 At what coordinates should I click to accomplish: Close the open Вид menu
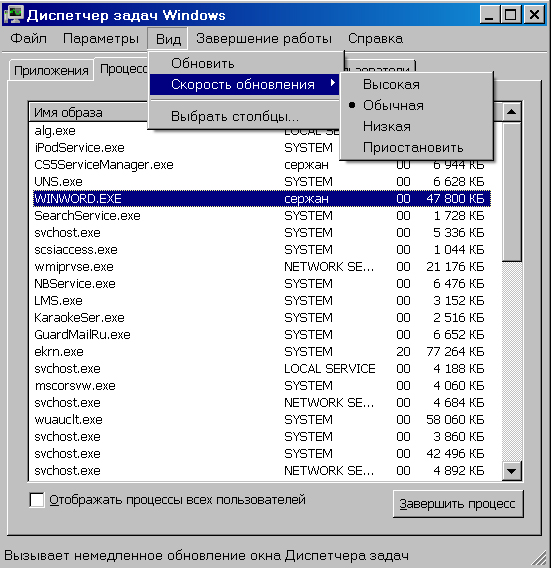pyautogui.click(x=168, y=39)
